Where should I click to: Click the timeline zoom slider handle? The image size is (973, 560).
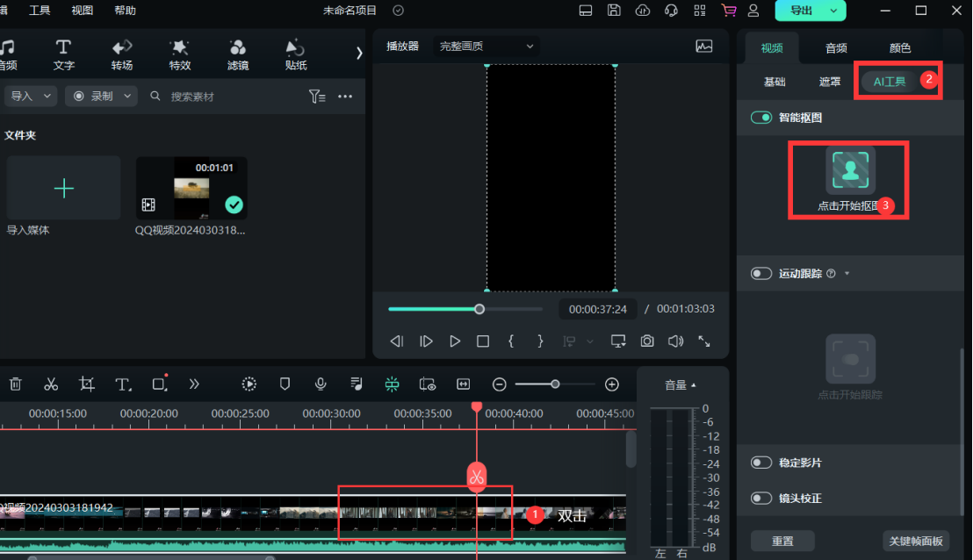(x=555, y=384)
